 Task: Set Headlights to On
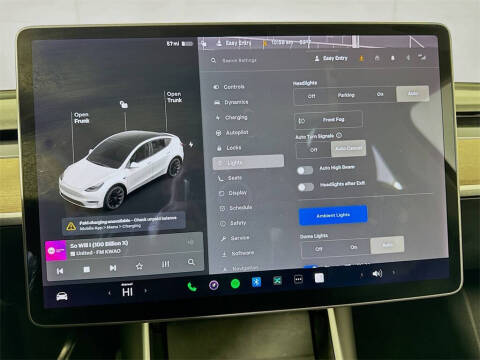(x=380, y=94)
